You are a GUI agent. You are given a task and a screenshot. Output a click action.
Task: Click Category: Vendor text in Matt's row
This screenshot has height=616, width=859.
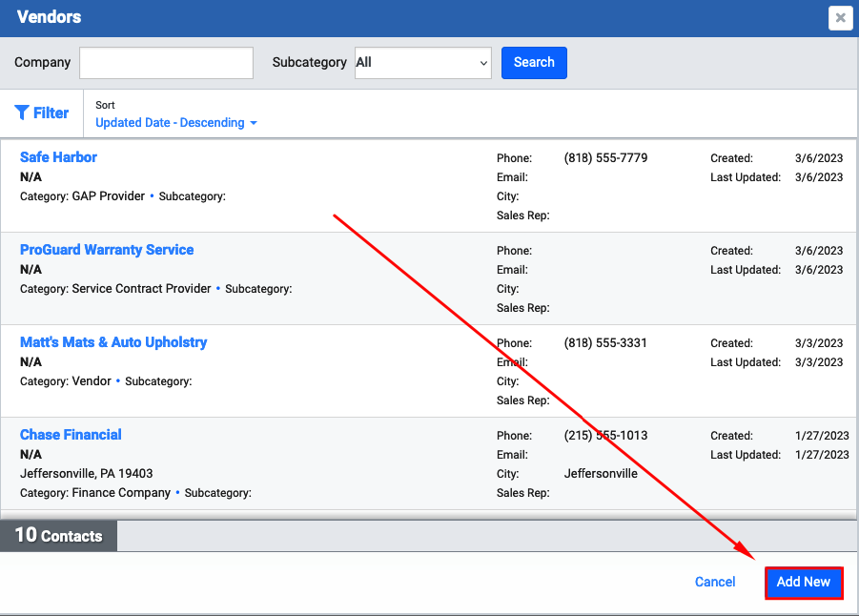click(65, 381)
